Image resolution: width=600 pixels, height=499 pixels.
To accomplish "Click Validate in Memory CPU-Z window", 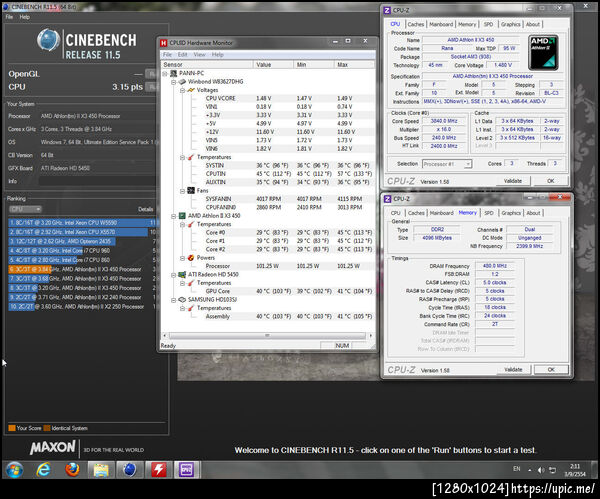I will tap(513, 369).
